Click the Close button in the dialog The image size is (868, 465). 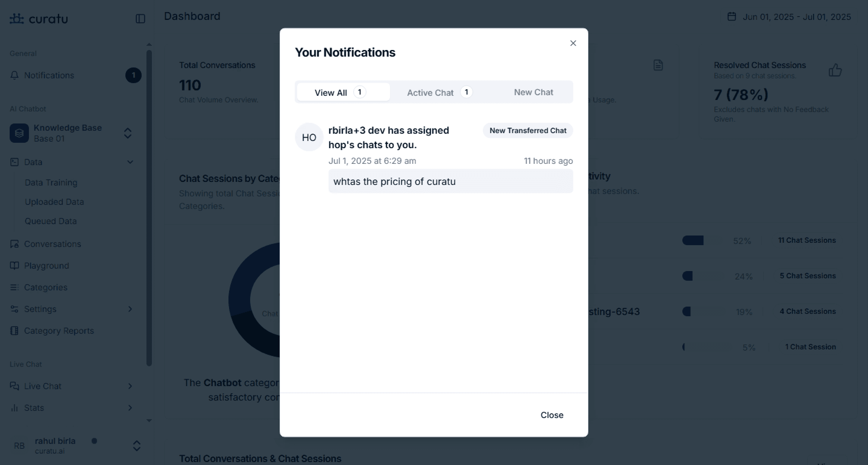[x=552, y=415]
